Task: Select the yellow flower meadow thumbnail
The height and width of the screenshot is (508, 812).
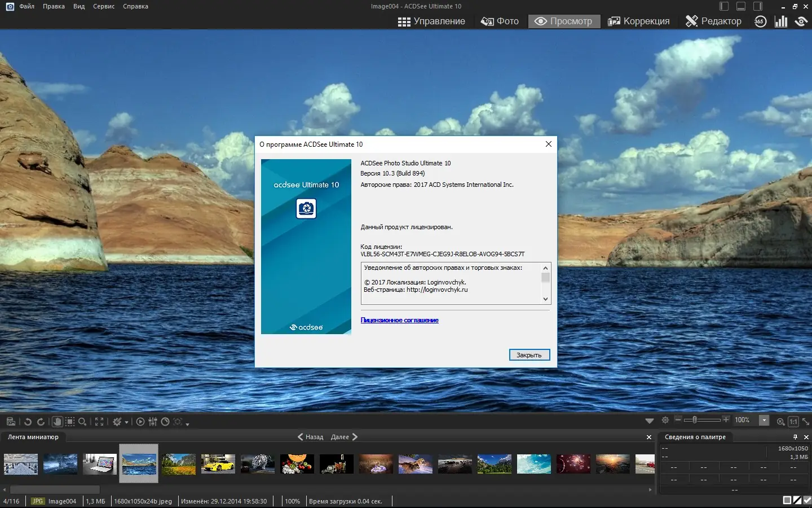Action: click(x=179, y=464)
